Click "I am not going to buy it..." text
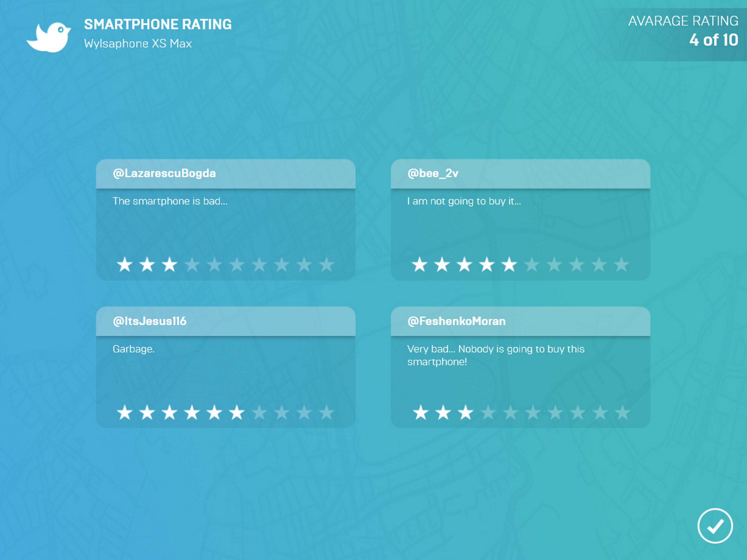 pyautogui.click(x=464, y=201)
